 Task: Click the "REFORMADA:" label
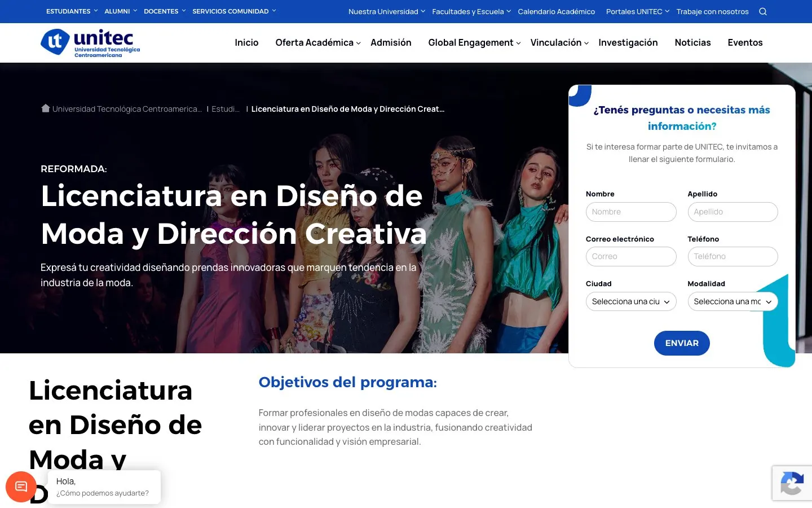pos(74,169)
